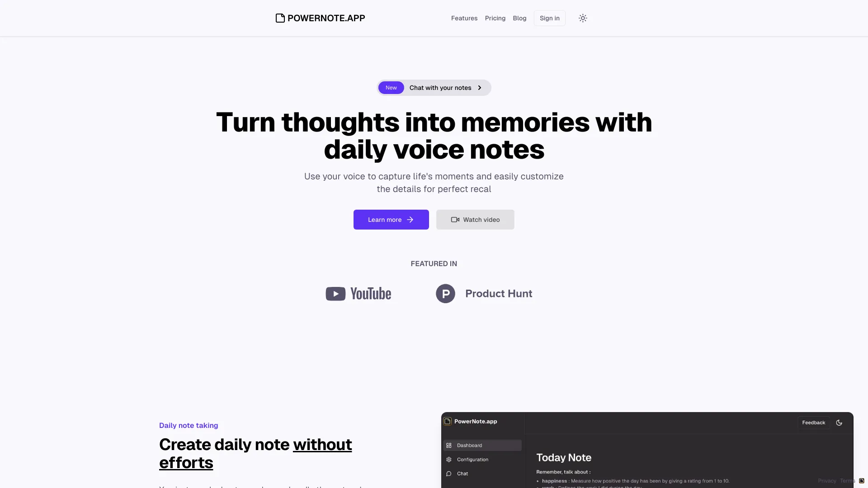Open the Features navigation menu item
The width and height of the screenshot is (868, 488).
464,18
